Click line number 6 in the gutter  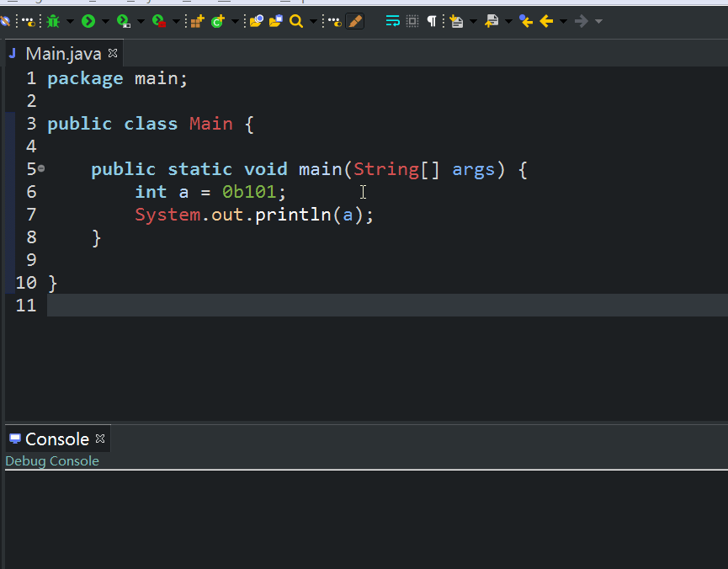[31, 192]
